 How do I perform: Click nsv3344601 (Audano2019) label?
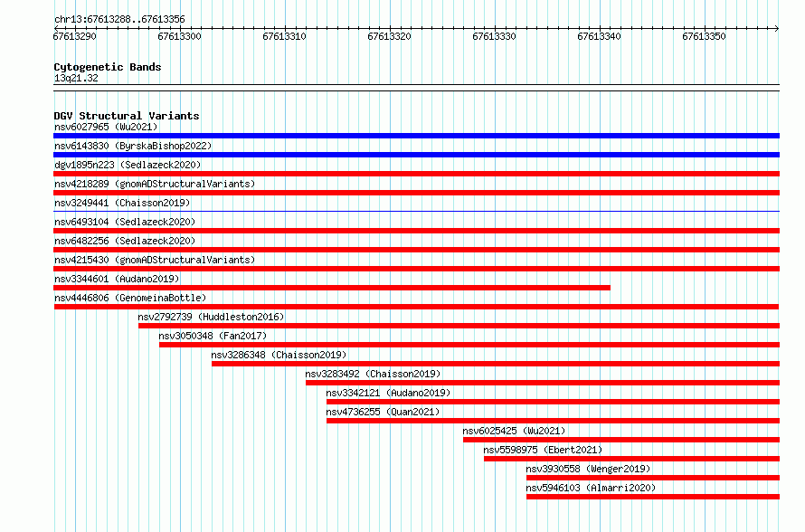point(117,279)
